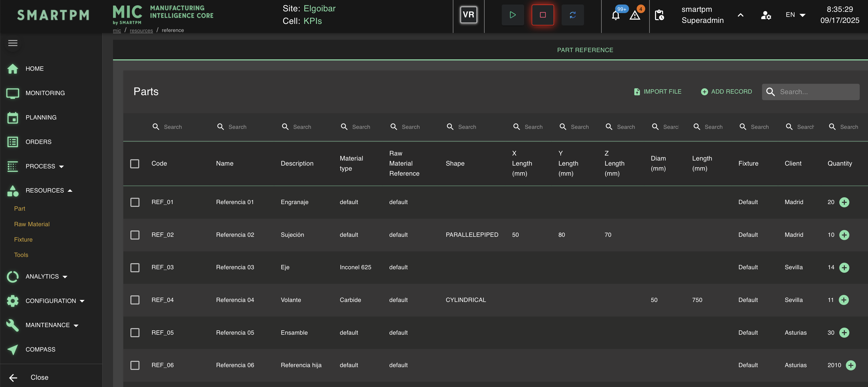Open the warning alerts triangle icon
868x387 pixels.
[635, 16]
